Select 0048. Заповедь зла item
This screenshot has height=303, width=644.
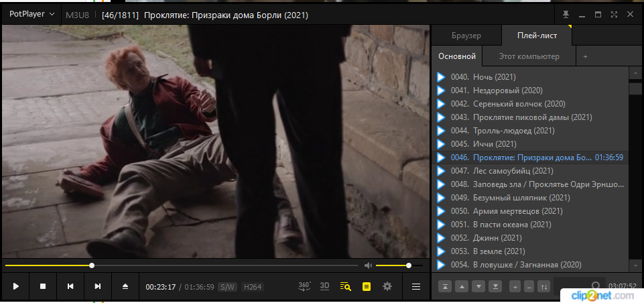click(530, 184)
